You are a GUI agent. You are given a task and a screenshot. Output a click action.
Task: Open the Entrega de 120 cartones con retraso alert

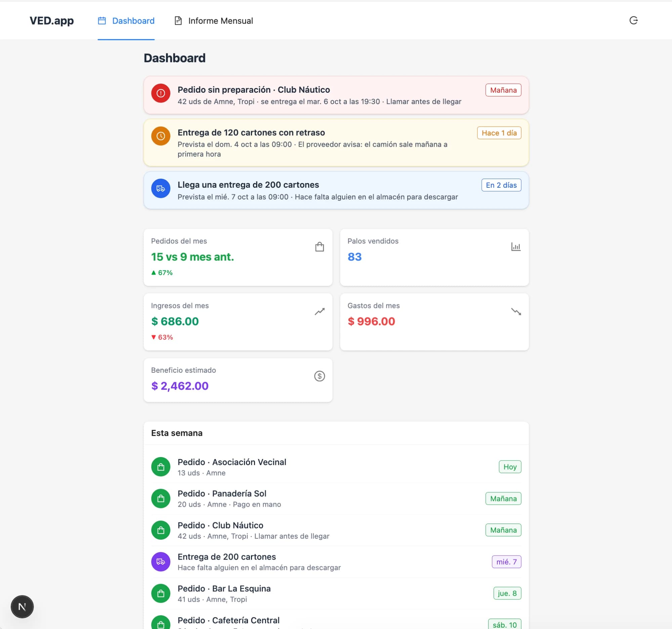[x=336, y=142]
